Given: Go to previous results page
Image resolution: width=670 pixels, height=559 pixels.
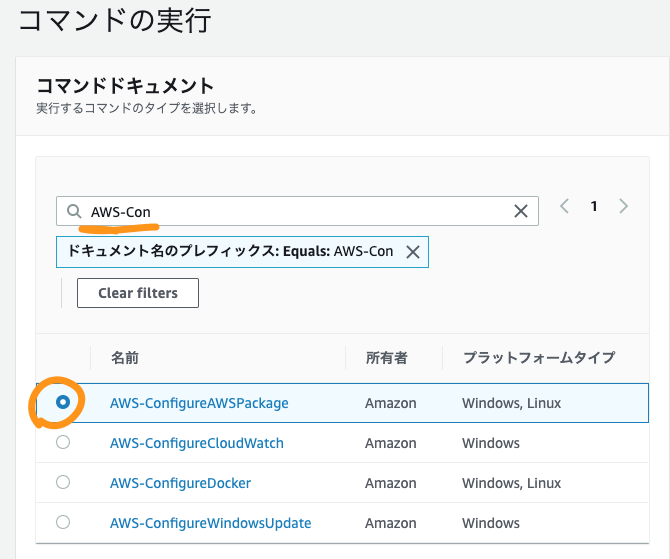Looking at the screenshot, I should click(x=564, y=206).
